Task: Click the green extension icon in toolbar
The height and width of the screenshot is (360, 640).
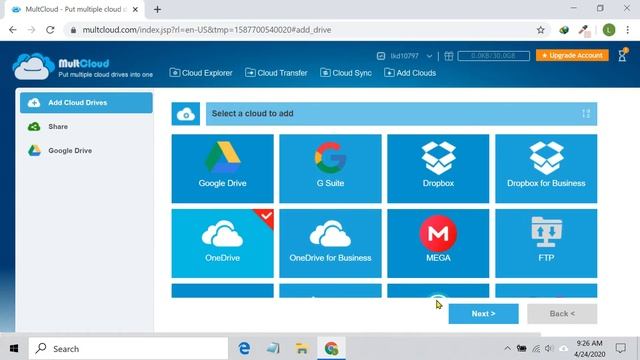Action: point(564,30)
